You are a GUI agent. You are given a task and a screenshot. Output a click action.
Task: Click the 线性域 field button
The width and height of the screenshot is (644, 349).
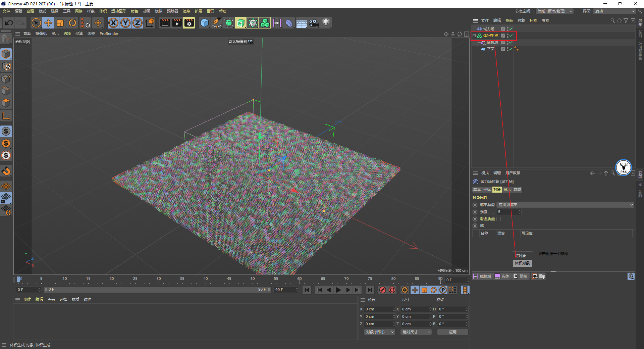pos(482,276)
